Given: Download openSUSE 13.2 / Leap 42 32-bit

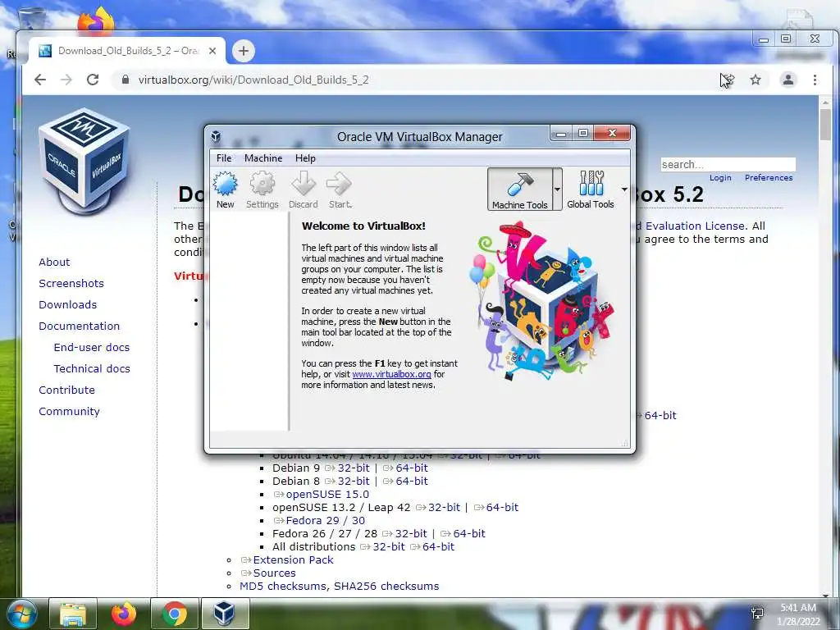Looking at the screenshot, I should [444, 507].
